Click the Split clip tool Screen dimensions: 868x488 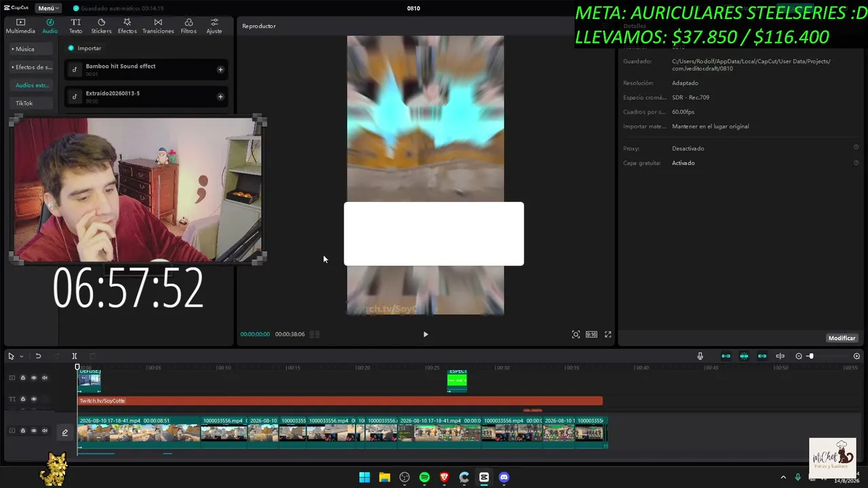click(x=75, y=356)
